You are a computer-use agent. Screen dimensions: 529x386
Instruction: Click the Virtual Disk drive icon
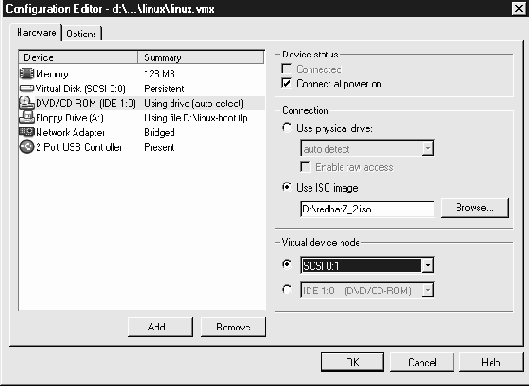tap(27, 88)
